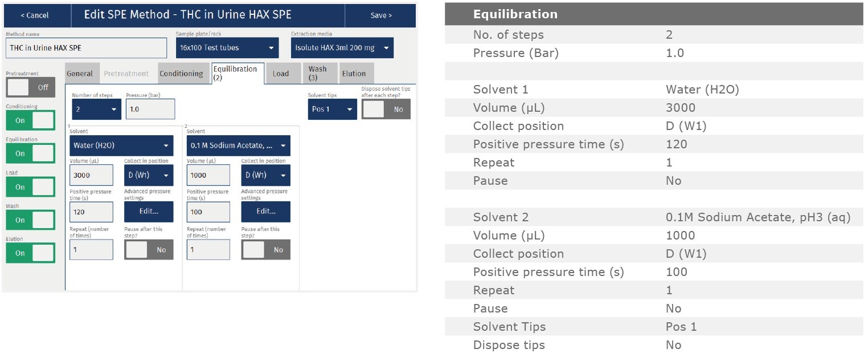This screenshot has height=361, width=868.
Task: Click the Method name text field
Action: click(87, 48)
